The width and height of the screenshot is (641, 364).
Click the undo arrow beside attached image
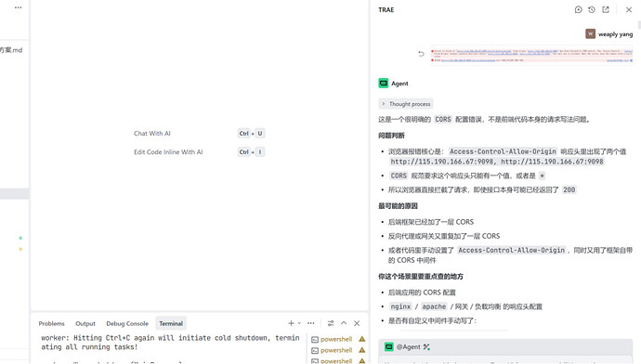tap(421, 54)
